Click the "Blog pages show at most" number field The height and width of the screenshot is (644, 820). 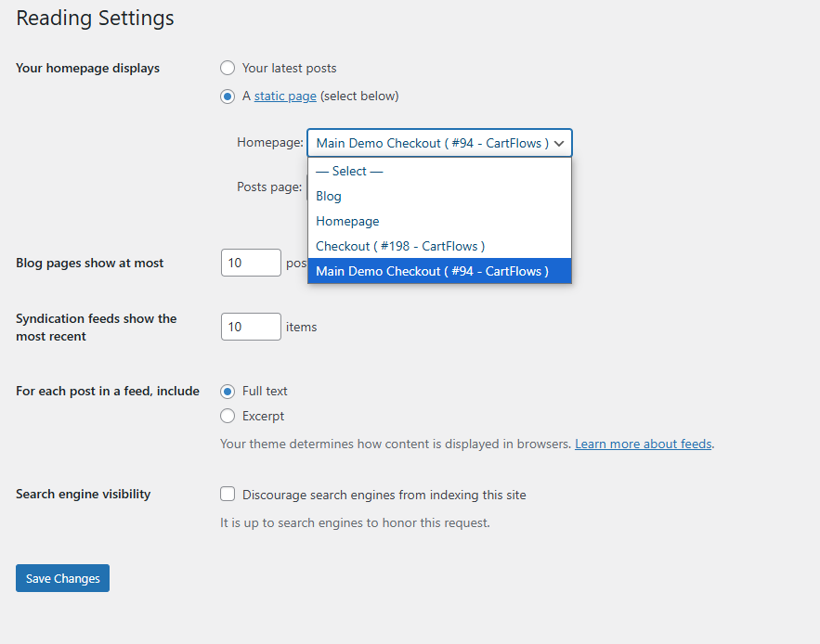pos(251,263)
